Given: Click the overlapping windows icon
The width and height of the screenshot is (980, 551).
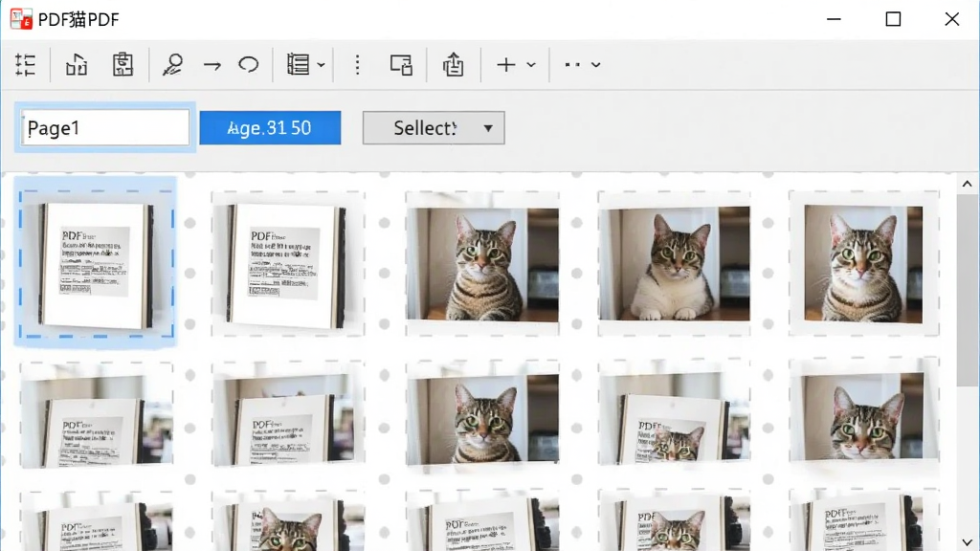Looking at the screenshot, I should 401,64.
